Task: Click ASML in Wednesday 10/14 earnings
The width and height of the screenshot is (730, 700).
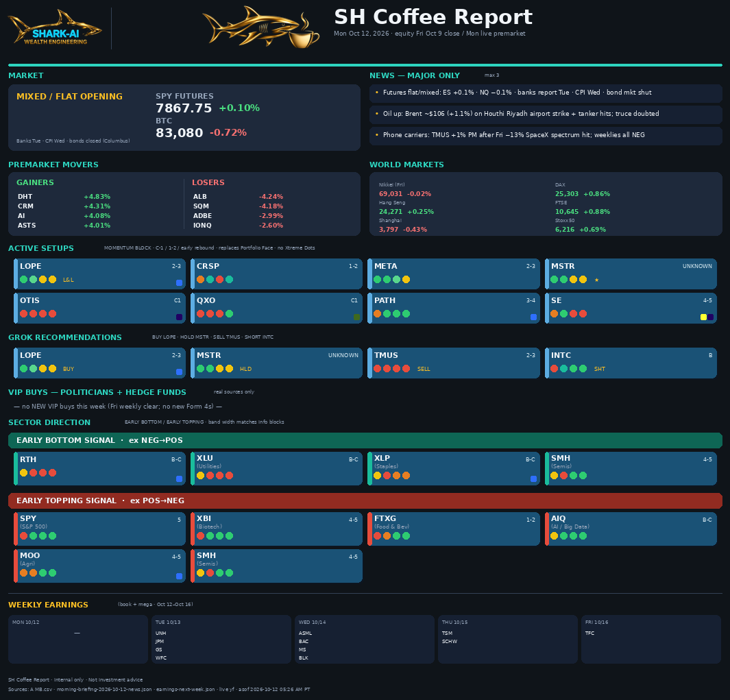Action: (306, 633)
